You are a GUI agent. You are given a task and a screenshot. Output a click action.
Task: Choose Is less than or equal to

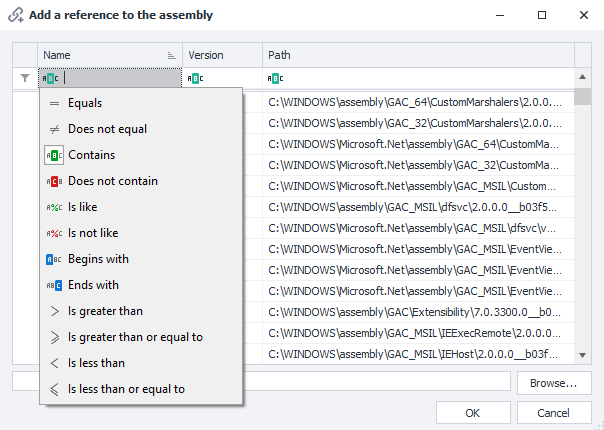[x=126, y=389]
